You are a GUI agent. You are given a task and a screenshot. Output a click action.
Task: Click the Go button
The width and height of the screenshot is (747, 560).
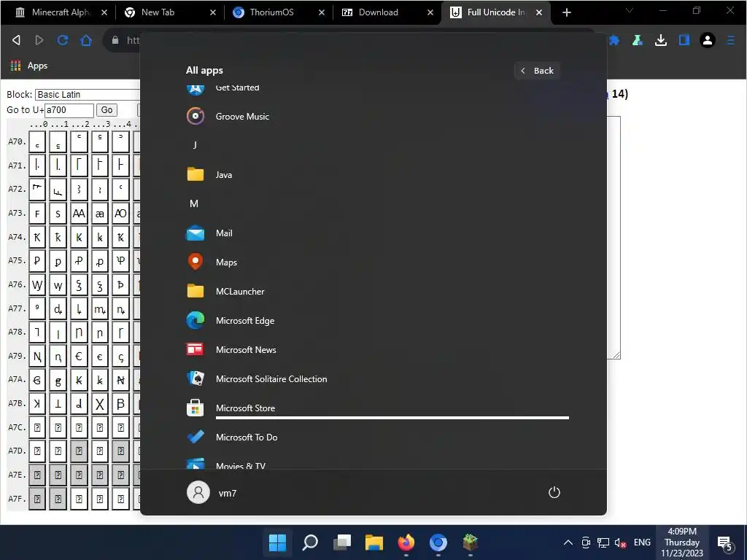[x=107, y=110]
